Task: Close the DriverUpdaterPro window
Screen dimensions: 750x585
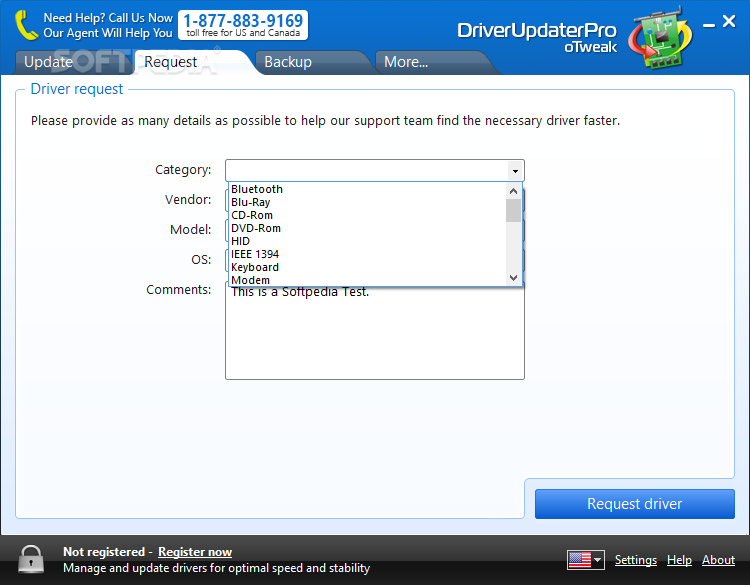Action: pos(729,21)
